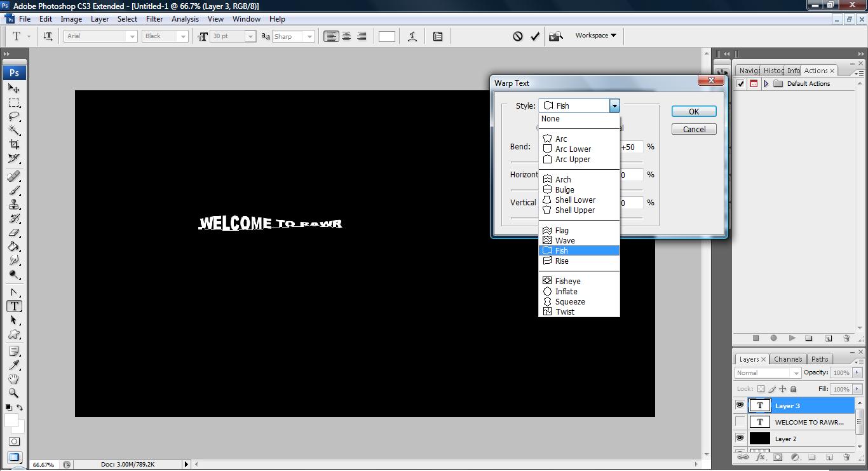
Task: Select the Healing Brush tool
Action: coord(14,176)
